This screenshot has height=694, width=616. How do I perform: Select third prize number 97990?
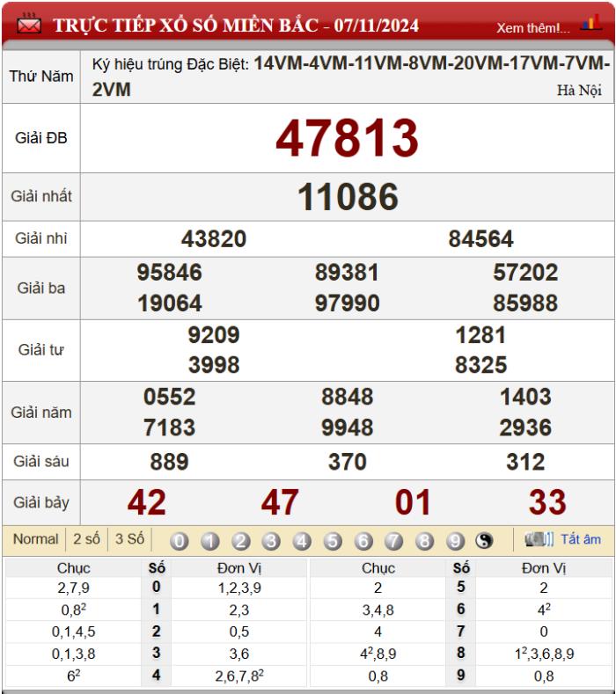tap(348, 303)
